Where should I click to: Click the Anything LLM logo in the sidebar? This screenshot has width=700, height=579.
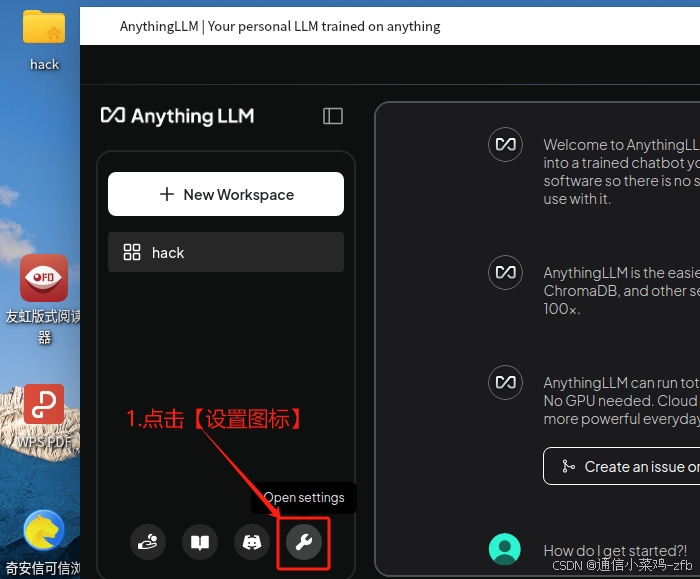tap(177, 116)
